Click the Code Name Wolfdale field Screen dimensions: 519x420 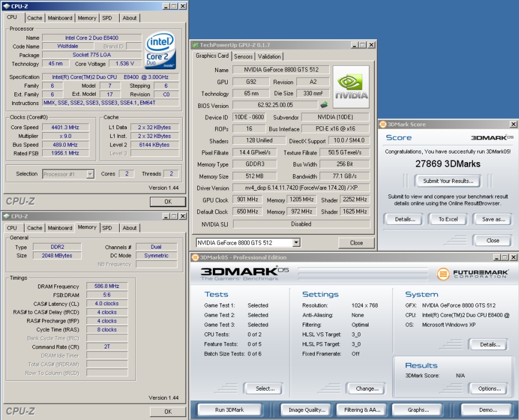67,46
